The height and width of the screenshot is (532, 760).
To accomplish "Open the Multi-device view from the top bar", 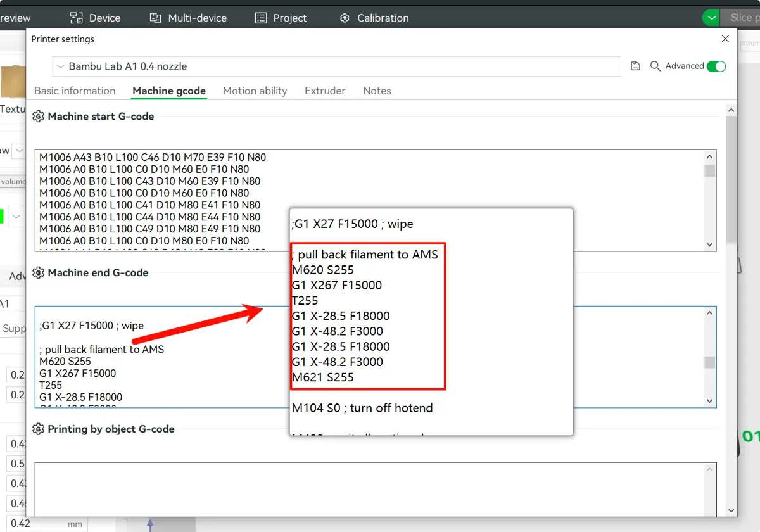I will [188, 18].
